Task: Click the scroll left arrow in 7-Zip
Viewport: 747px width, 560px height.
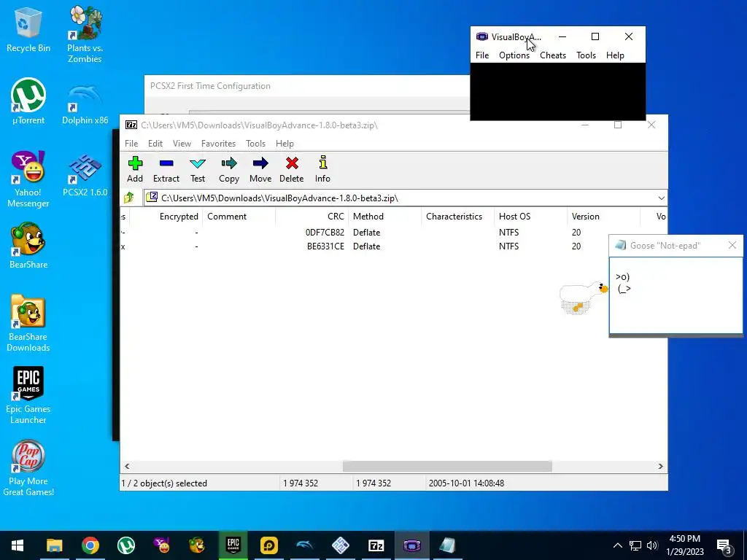Action: point(127,466)
